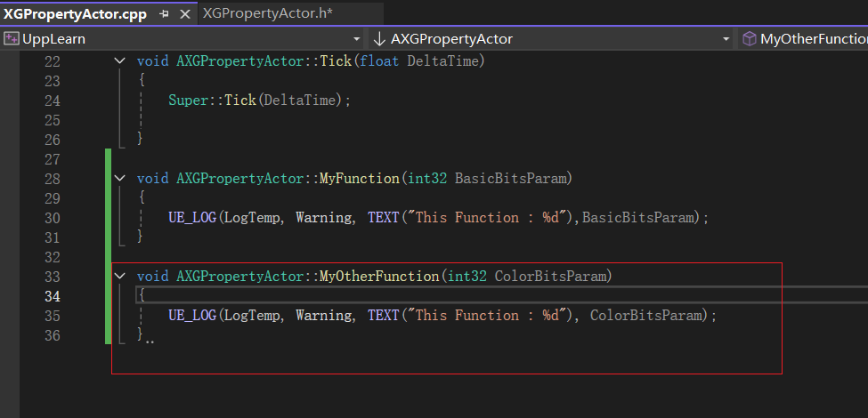Place cursor on the opening brace of line 34
This screenshot has height=418, width=868.
142,296
